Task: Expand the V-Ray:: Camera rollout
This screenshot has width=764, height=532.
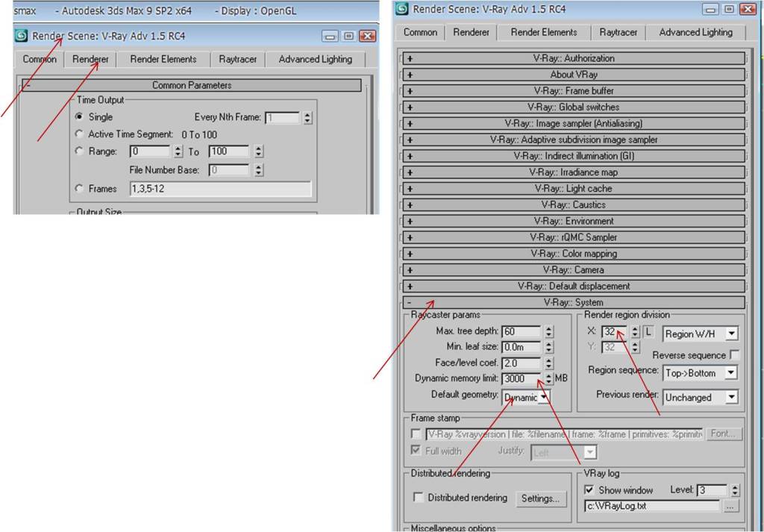Action: (x=574, y=270)
